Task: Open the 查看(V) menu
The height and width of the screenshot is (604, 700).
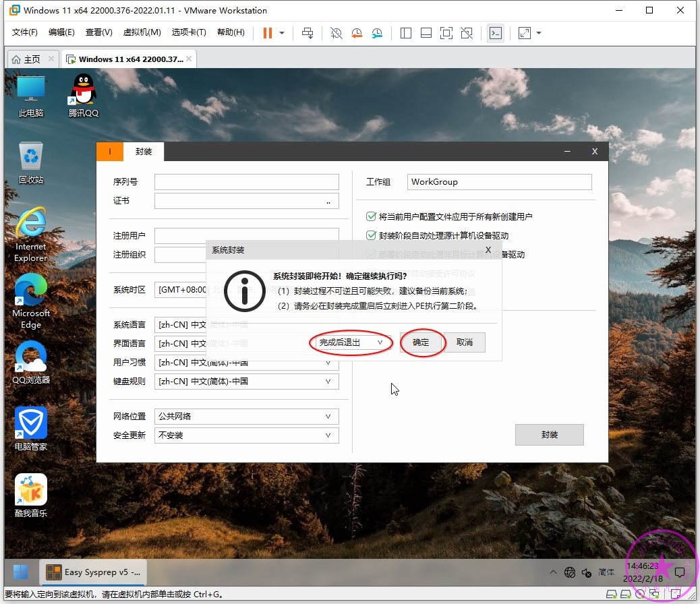Action: tap(98, 32)
